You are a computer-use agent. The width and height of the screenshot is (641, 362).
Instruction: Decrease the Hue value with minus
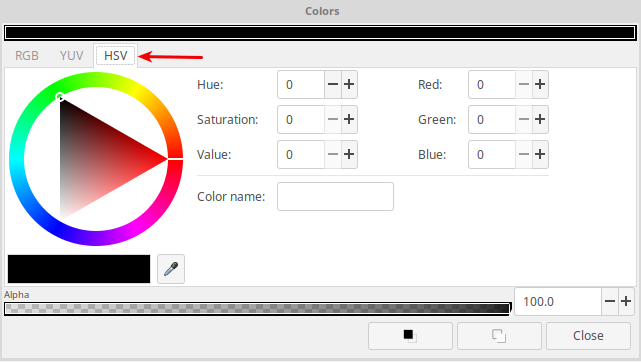(333, 85)
